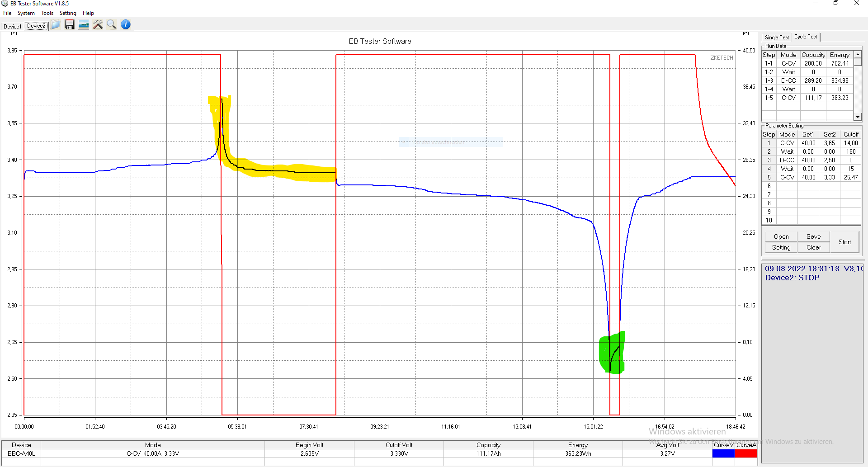Open the hammer and wrench tools icon
Screen dimensions: 868x467
coord(98,25)
